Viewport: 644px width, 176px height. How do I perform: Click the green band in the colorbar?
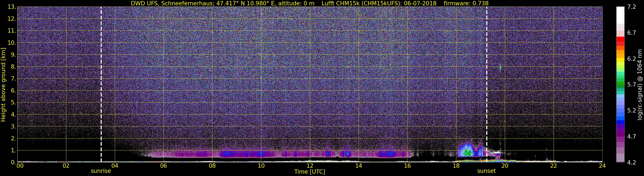coord(620,84)
